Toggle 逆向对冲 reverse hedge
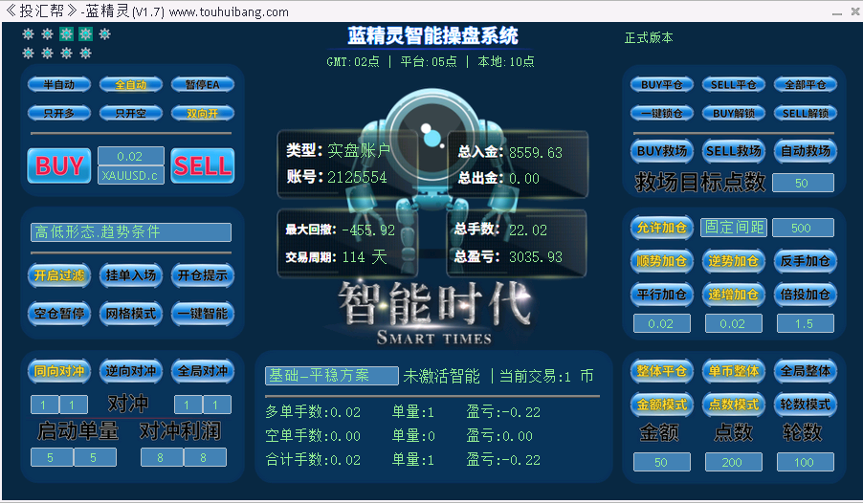The width and height of the screenshot is (863, 504). pyautogui.click(x=131, y=371)
